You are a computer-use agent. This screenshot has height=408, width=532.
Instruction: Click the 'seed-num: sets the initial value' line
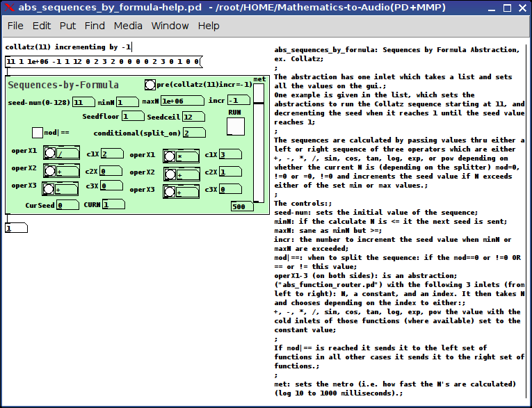376,213
